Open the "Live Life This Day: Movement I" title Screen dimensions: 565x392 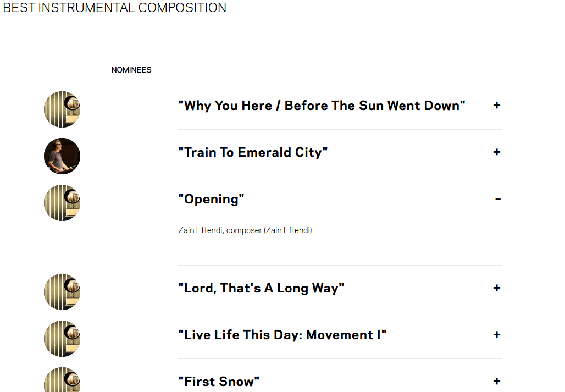[x=282, y=335]
